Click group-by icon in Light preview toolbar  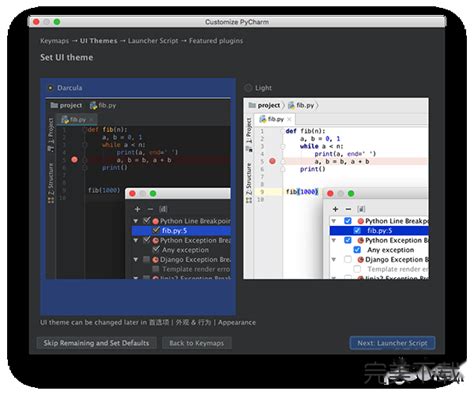(x=361, y=209)
